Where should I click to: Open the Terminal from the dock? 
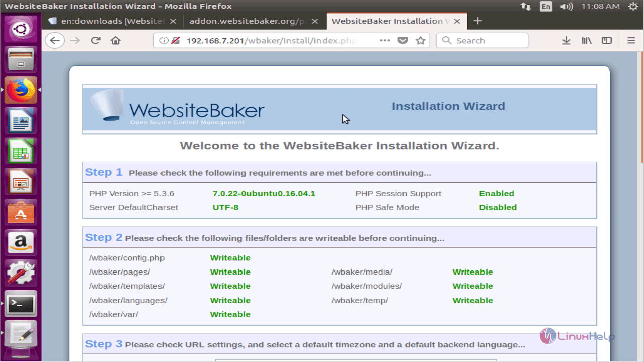point(21,304)
